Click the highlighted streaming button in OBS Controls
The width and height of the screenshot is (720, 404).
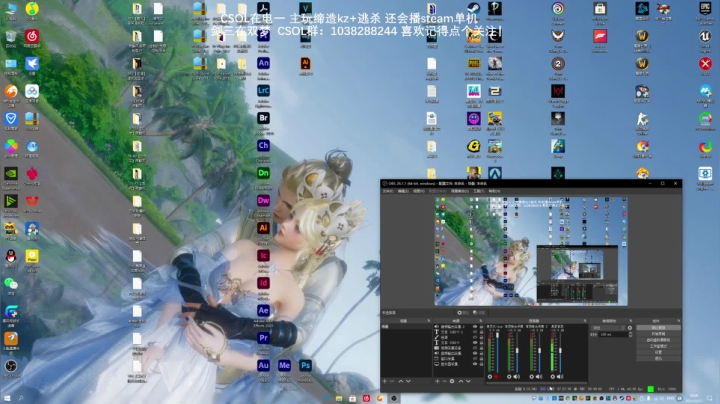coord(658,327)
